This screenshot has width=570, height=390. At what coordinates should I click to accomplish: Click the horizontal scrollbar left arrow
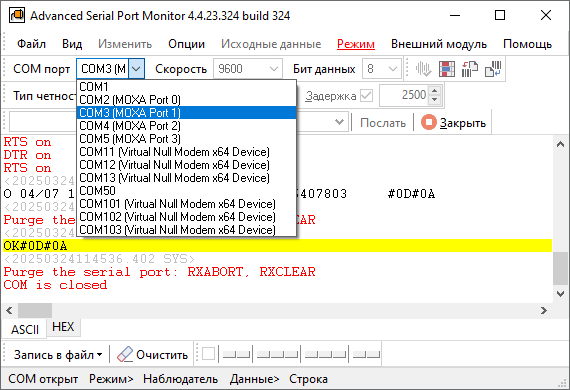(x=9, y=310)
